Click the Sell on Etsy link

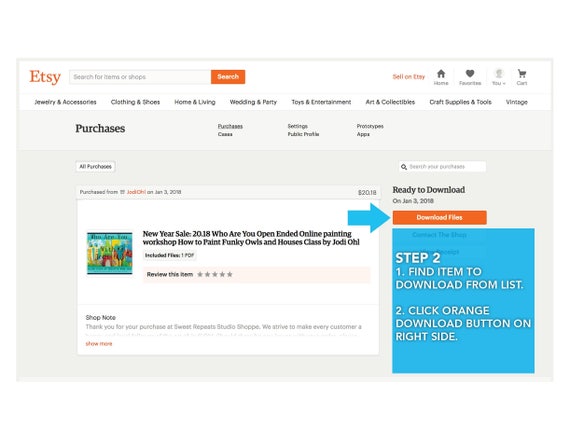pyautogui.click(x=409, y=77)
